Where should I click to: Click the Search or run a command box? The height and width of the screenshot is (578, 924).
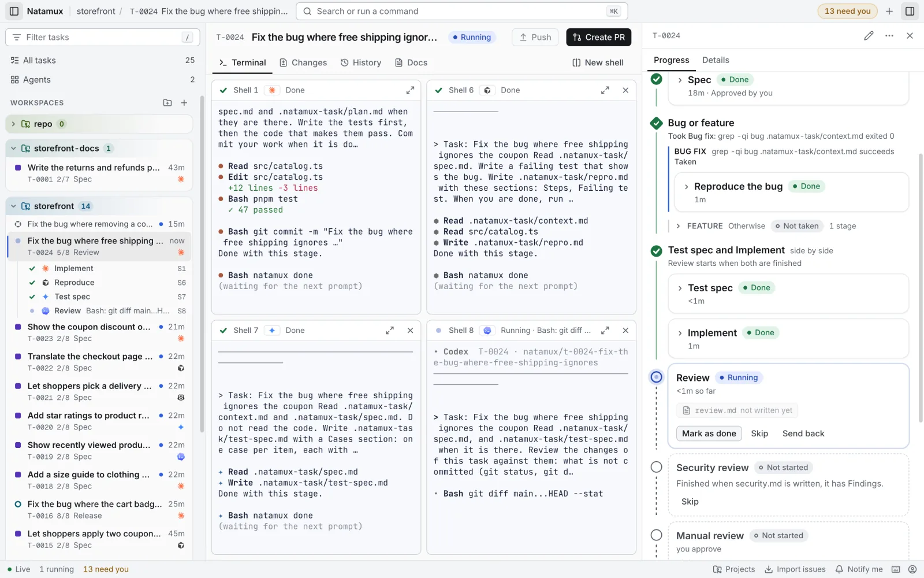462,11
